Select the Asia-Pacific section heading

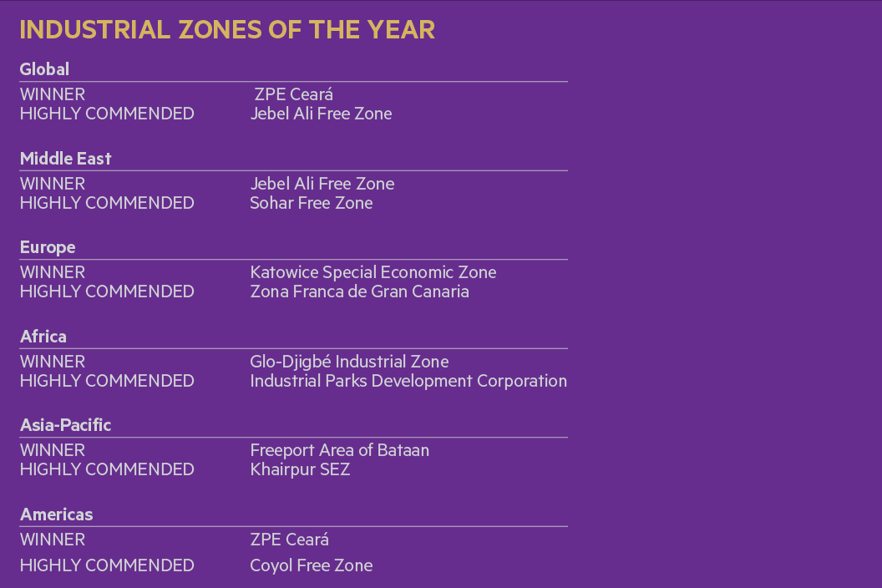pyautogui.click(x=65, y=425)
